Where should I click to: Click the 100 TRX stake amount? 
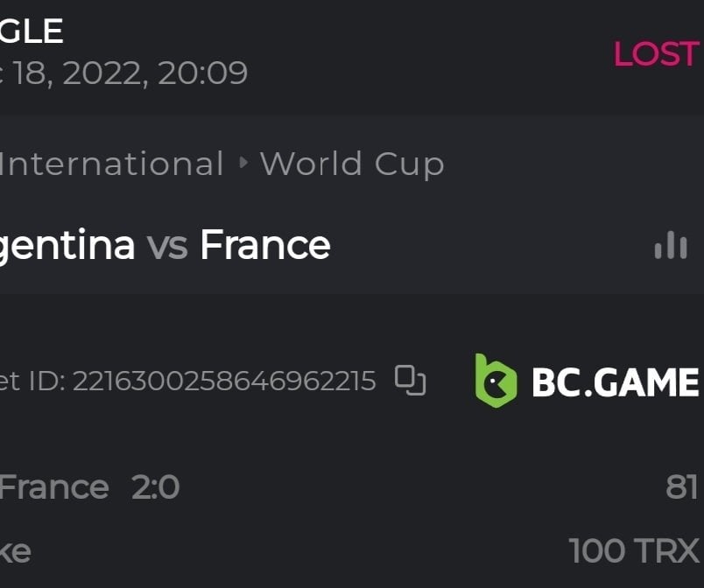(x=633, y=551)
